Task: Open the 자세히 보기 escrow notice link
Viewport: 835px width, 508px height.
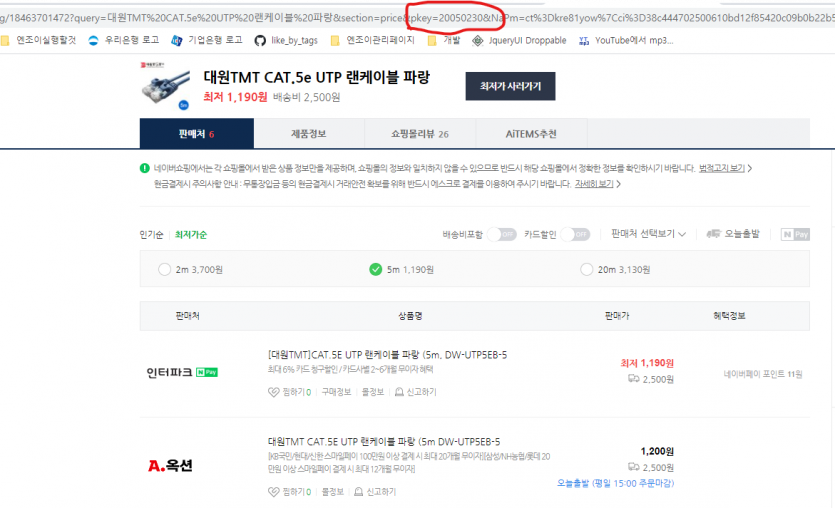Action: click(x=595, y=184)
